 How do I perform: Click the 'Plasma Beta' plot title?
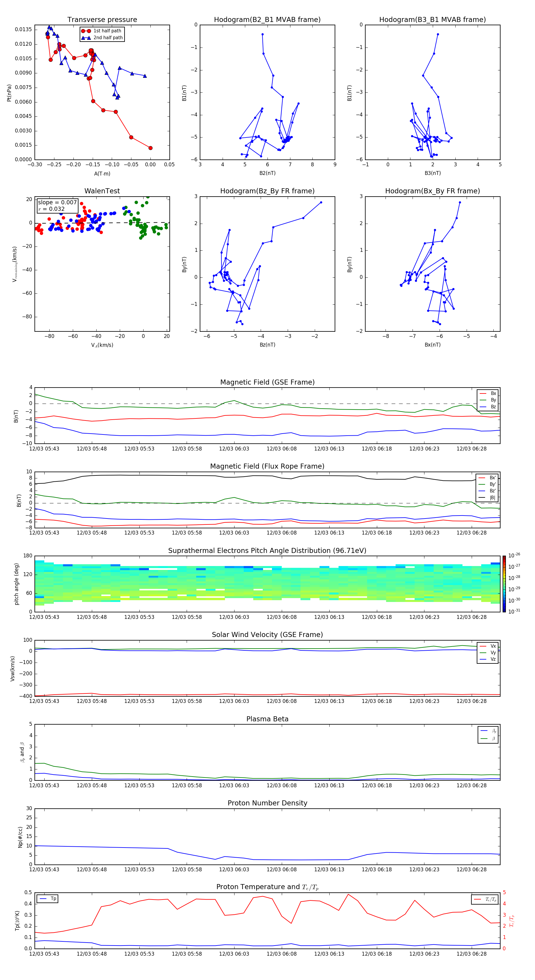pos(267,719)
